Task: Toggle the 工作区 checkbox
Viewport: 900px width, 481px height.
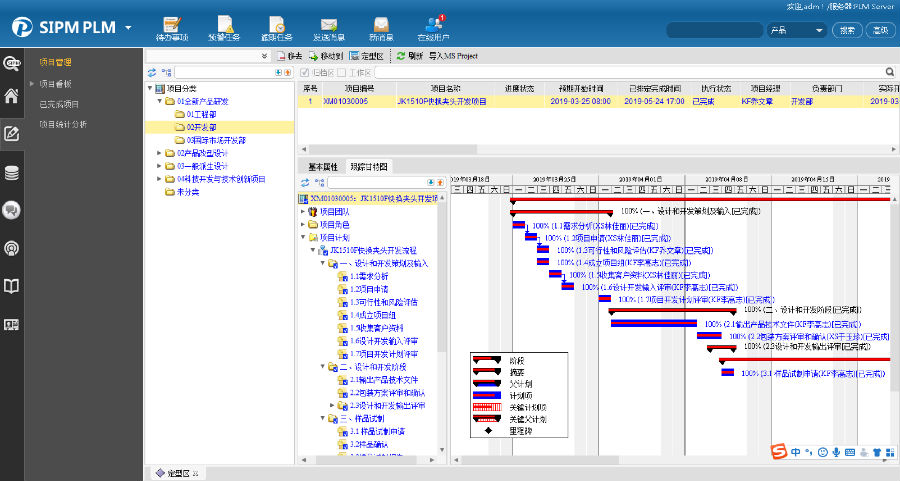Action: point(342,72)
